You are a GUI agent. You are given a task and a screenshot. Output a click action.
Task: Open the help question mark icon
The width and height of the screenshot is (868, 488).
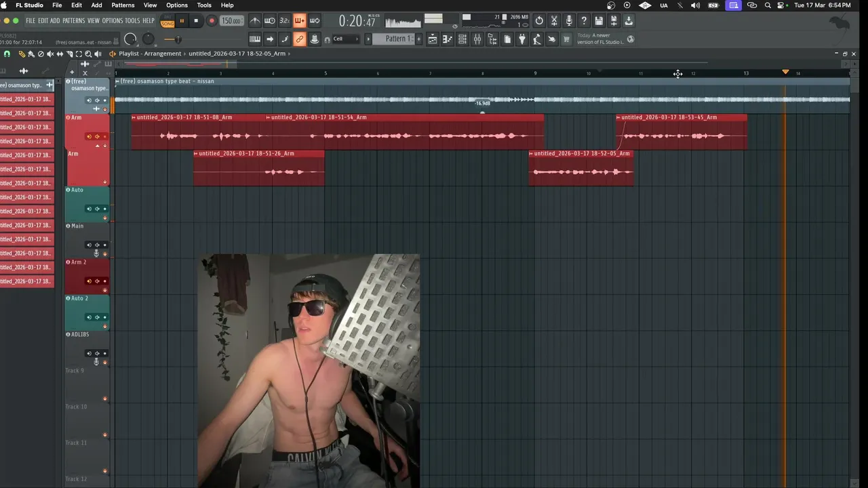(x=584, y=21)
